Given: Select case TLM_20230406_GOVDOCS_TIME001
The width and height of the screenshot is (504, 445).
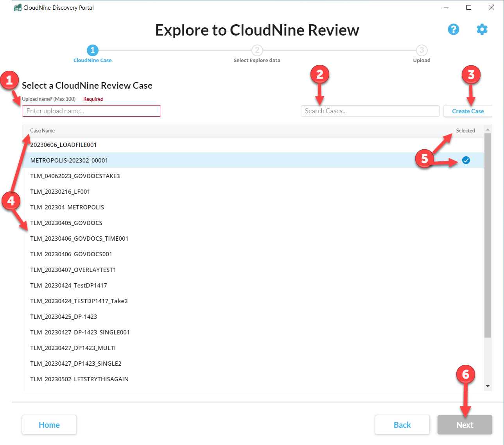Looking at the screenshot, I should 253,238.
